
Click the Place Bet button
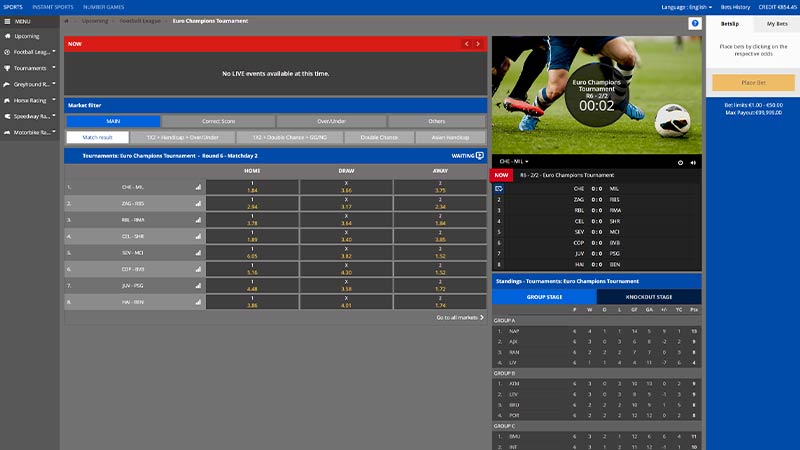click(754, 83)
